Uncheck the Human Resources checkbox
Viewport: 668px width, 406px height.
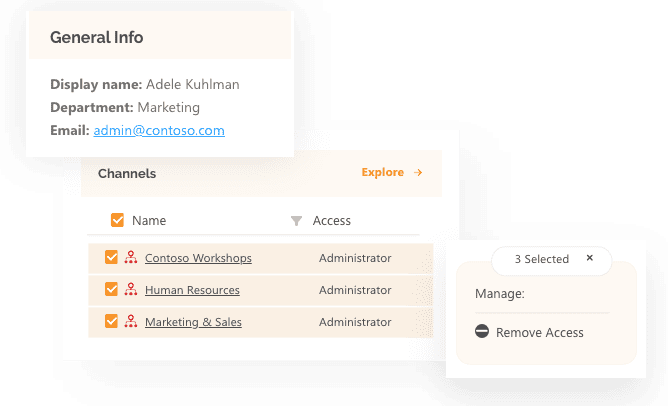click(111, 290)
